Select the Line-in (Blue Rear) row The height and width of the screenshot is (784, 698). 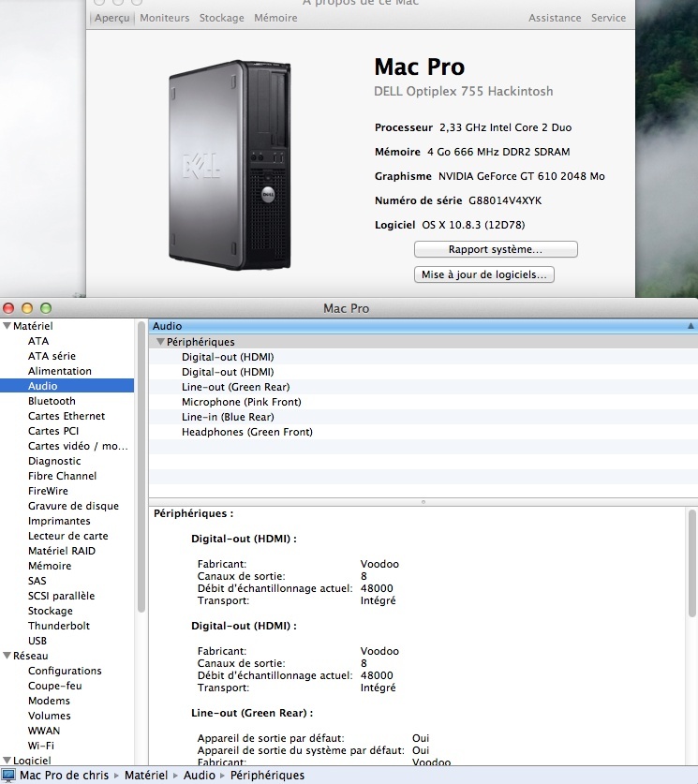pos(423,417)
